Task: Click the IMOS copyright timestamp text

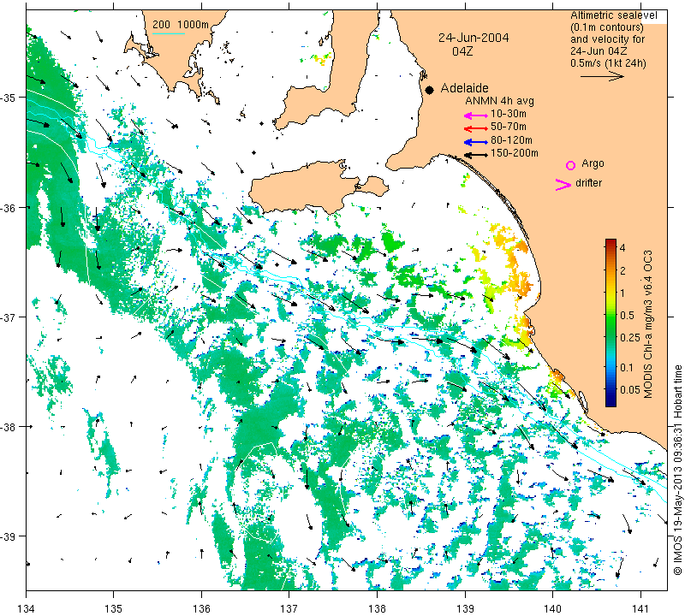Action: point(677,470)
